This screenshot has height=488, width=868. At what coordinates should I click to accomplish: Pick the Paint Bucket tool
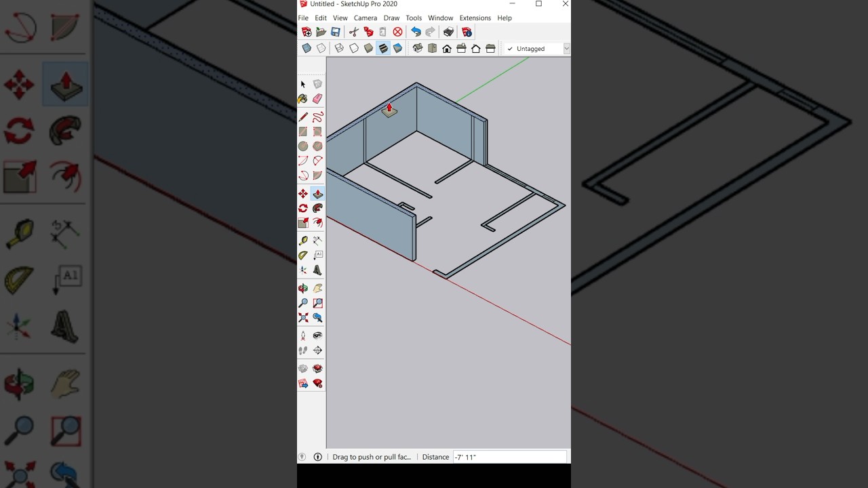tap(303, 99)
